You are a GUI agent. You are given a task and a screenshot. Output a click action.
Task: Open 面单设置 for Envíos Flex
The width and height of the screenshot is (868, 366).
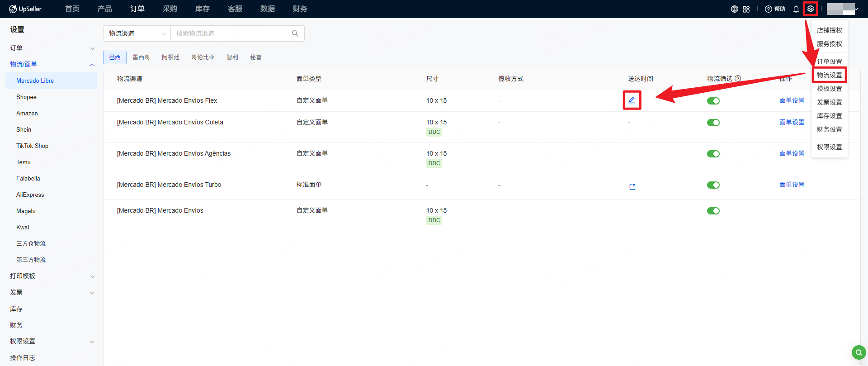click(792, 100)
